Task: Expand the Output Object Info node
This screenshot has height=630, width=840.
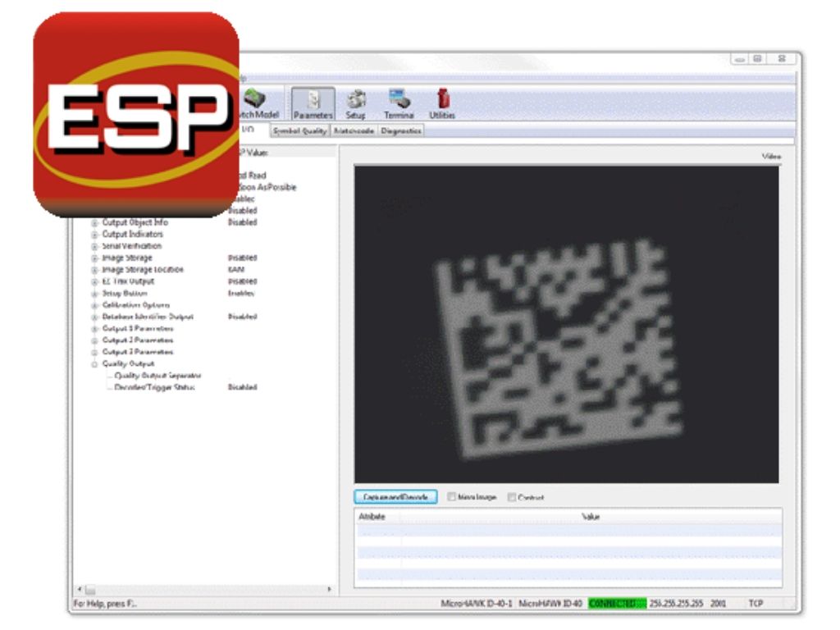Action: [x=94, y=222]
